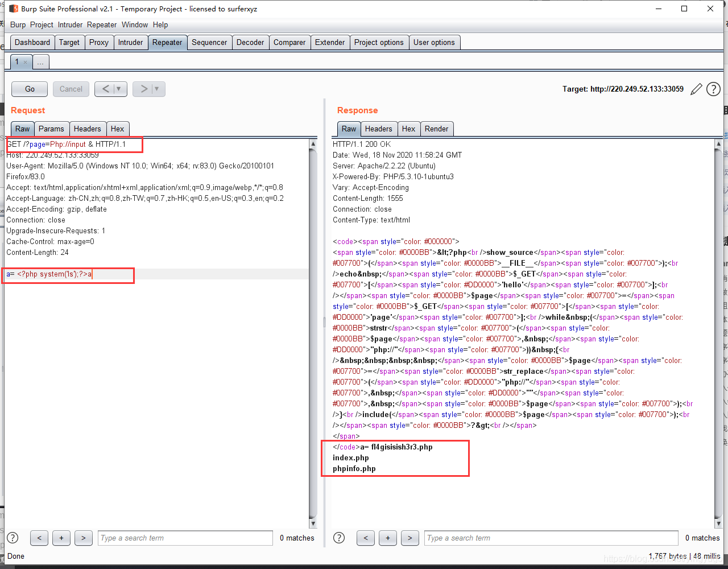The height and width of the screenshot is (569, 728).
Task: Switch to the Comparer tab
Action: pyautogui.click(x=289, y=42)
